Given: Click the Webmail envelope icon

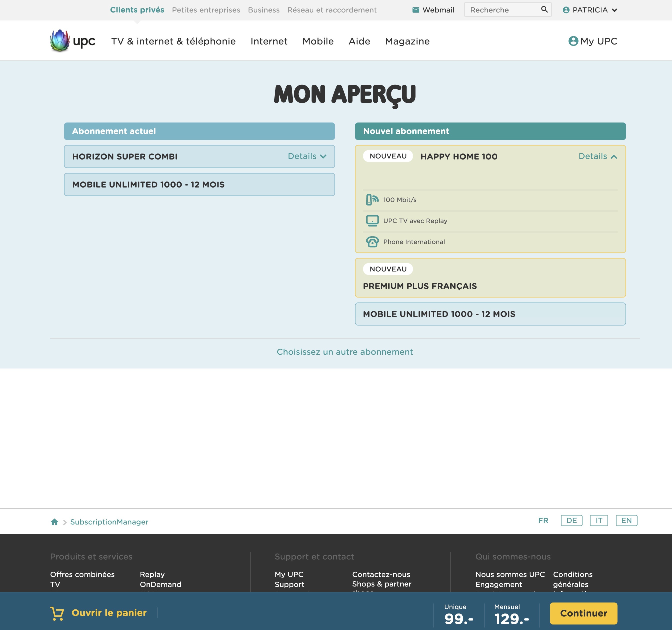Looking at the screenshot, I should point(415,10).
